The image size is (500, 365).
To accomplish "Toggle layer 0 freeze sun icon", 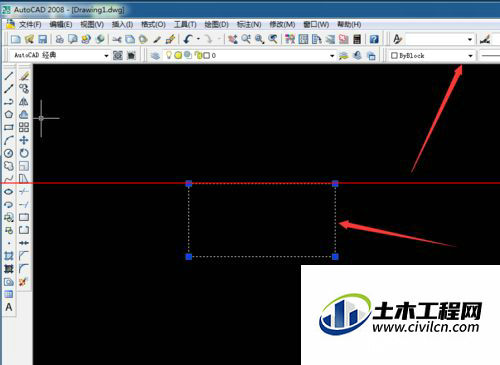I will (x=178, y=56).
